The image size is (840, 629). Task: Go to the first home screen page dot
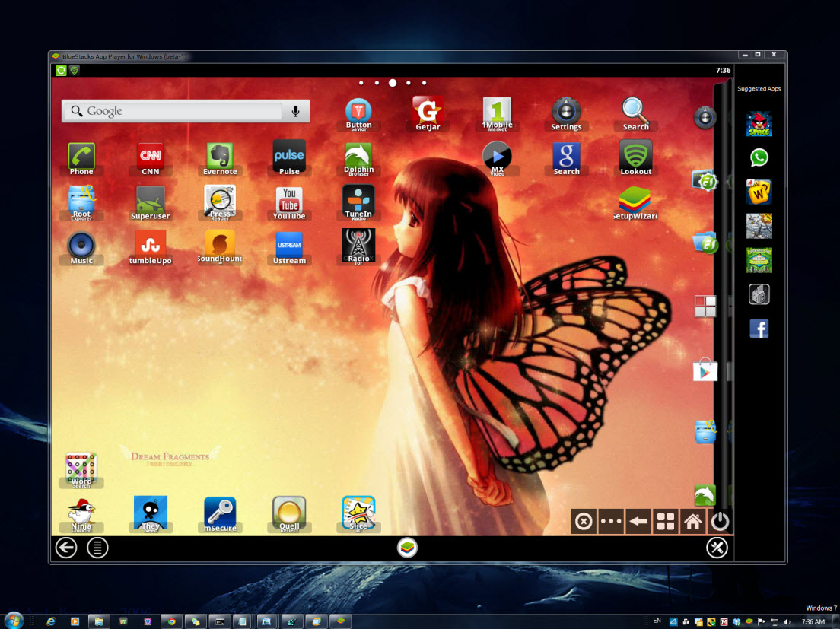pos(361,83)
